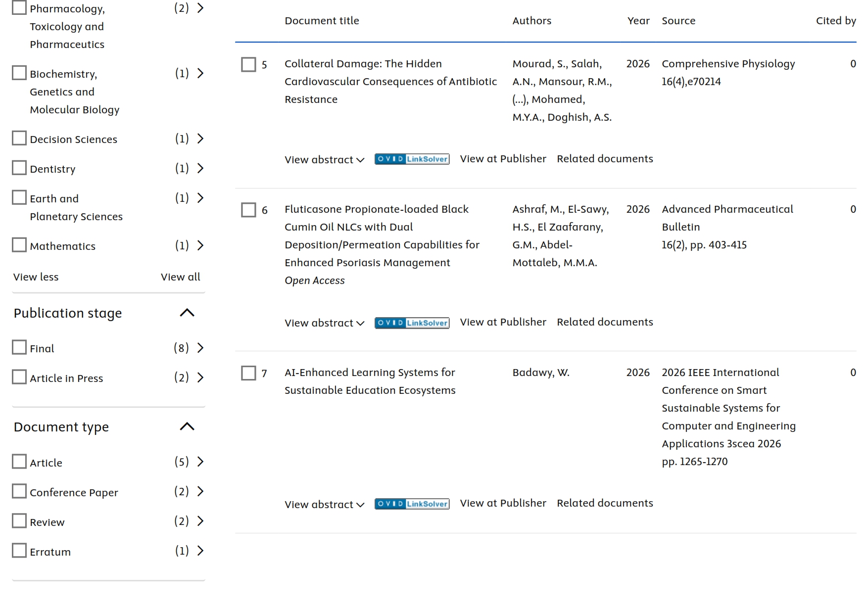Image resolution: width=868 pixels, height=613 pixels.
Task: Click OVID LinkSolver icon for document 5
Action: (x=412, y=159)
